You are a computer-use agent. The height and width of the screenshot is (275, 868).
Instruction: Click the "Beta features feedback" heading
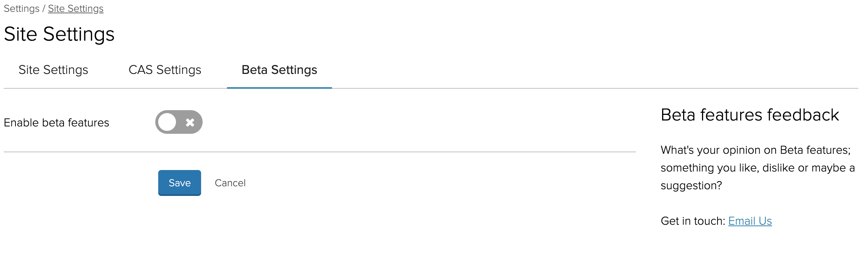pos(749,115)
